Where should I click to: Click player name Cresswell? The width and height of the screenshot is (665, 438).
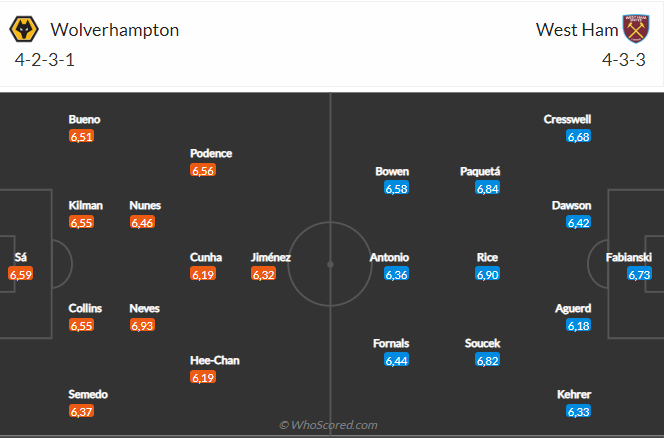pyautogui.click(x=566, y=119)
